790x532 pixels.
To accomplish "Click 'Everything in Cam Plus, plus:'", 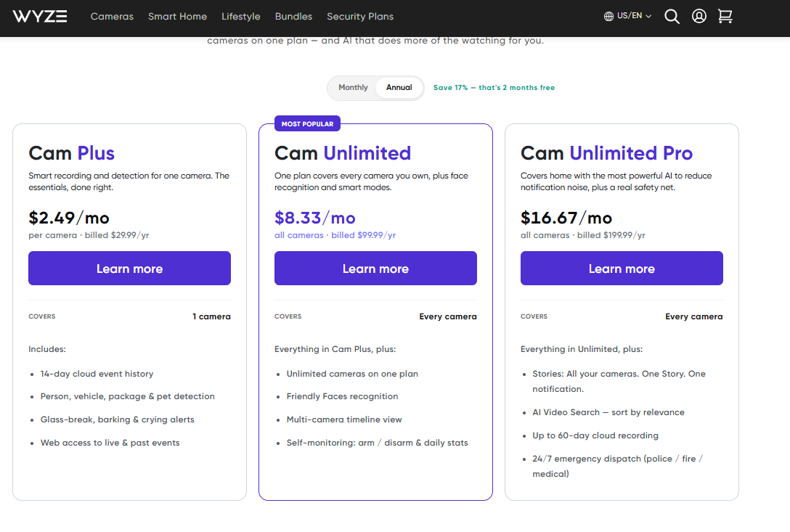I will [335, 349].
